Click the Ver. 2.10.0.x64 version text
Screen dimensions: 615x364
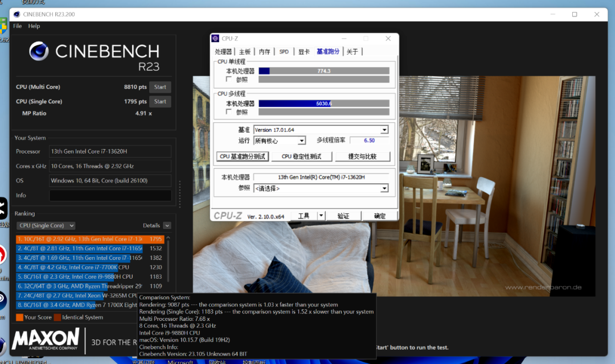click(265, 217)
